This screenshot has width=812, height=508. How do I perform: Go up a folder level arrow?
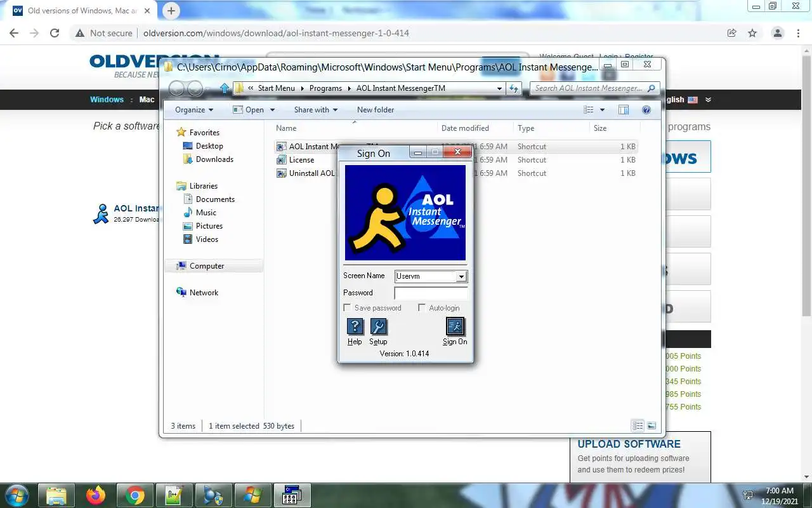click(x=225, y=88)
